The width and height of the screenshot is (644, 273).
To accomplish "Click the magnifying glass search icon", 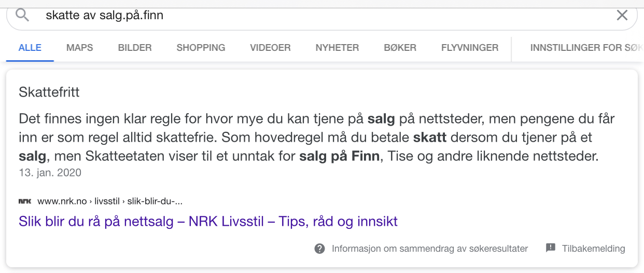I will pos(22,15).
